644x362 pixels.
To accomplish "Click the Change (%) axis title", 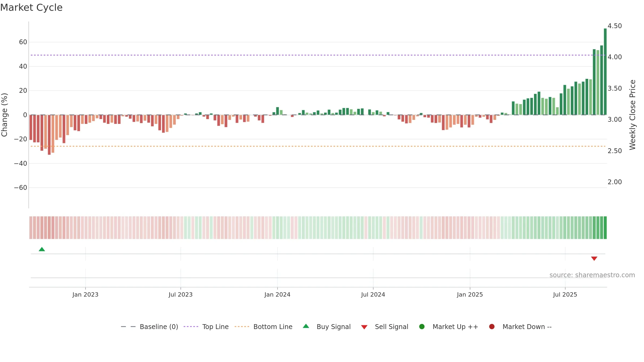I will coord(4,115).
